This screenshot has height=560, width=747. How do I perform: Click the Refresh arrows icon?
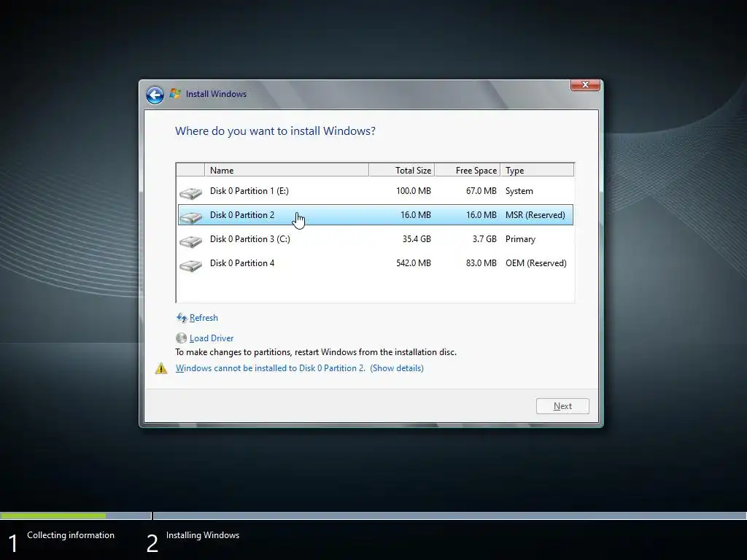tap(182, 318)
